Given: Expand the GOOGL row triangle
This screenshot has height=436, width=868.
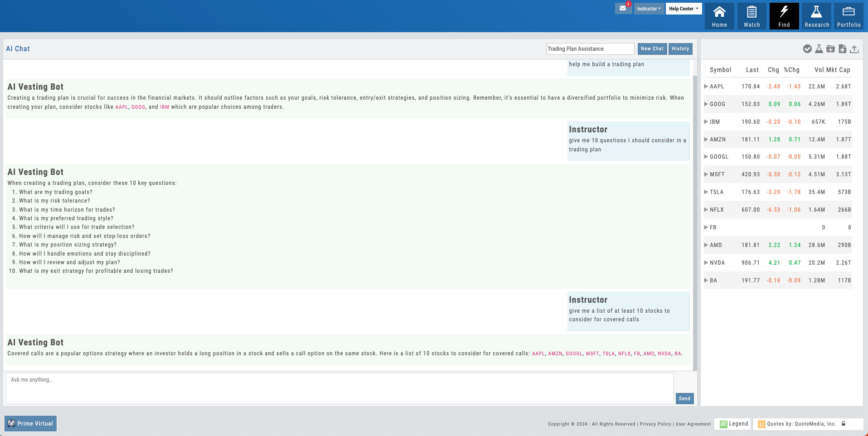Looking at the screenshot, I should 706,156.
